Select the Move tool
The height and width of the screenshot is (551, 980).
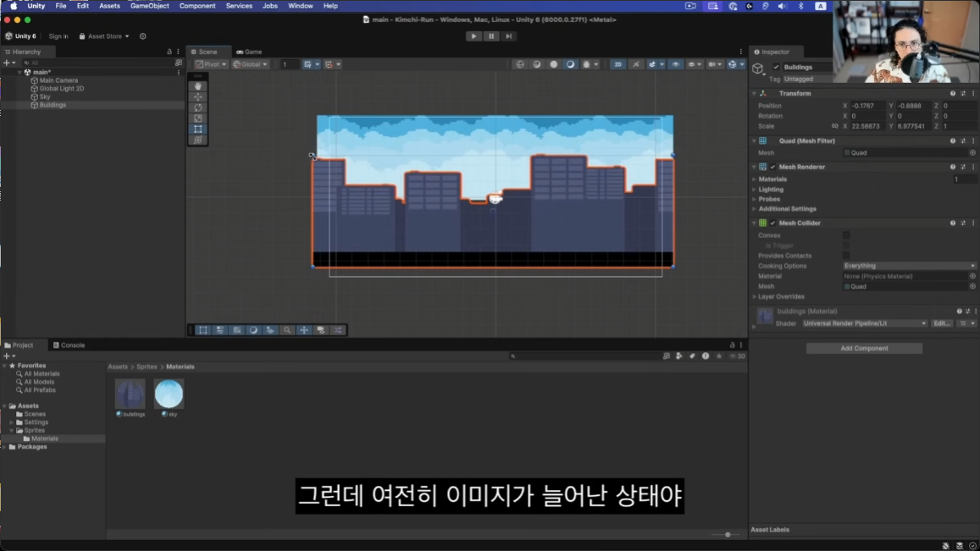coord(198,96)
